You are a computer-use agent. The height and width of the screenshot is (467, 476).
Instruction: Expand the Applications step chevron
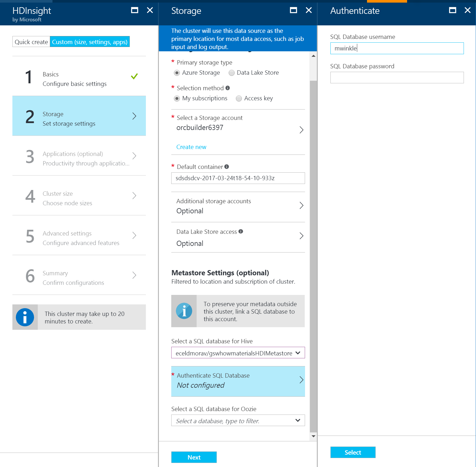point(134,156)
